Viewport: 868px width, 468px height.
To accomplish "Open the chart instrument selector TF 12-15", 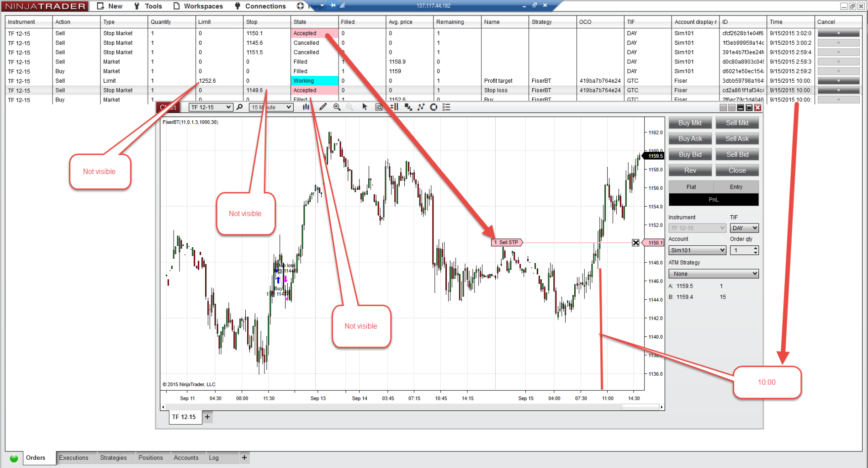I will pyautogui.click(x=211, y=107).
